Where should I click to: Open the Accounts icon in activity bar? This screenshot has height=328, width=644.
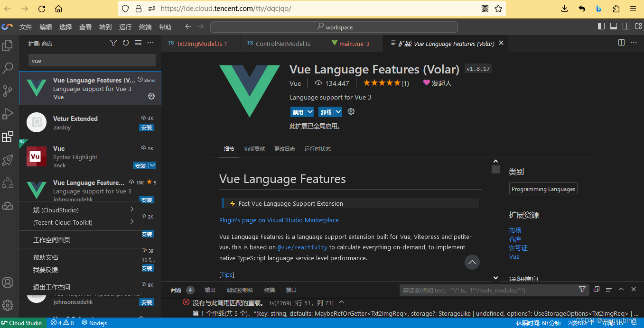pos(8,282)
